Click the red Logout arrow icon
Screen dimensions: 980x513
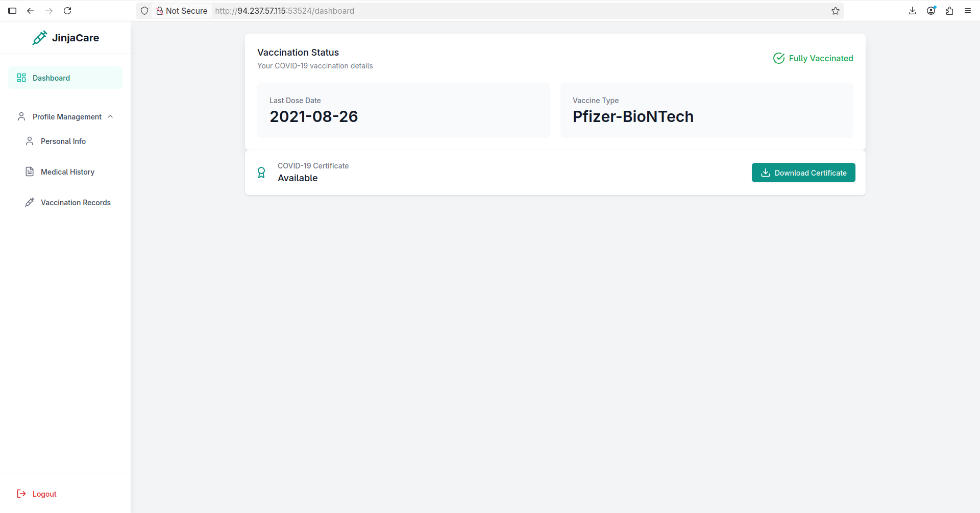click(21, 494)
